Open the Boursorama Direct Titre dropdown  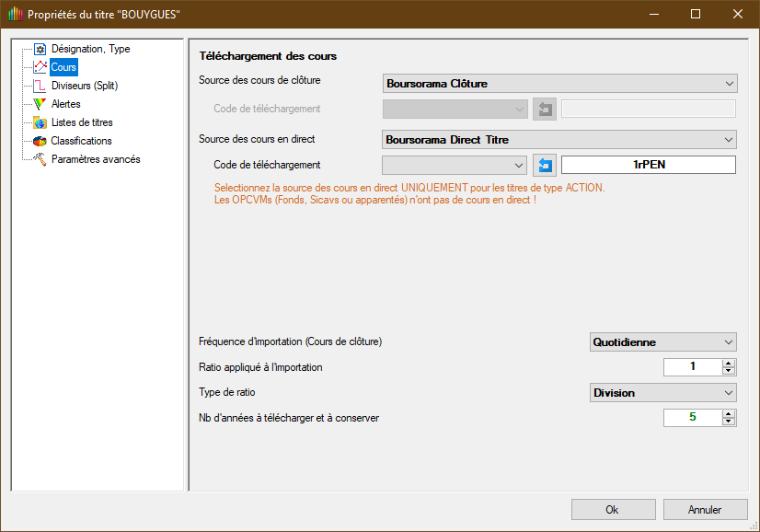click(559, 140)
